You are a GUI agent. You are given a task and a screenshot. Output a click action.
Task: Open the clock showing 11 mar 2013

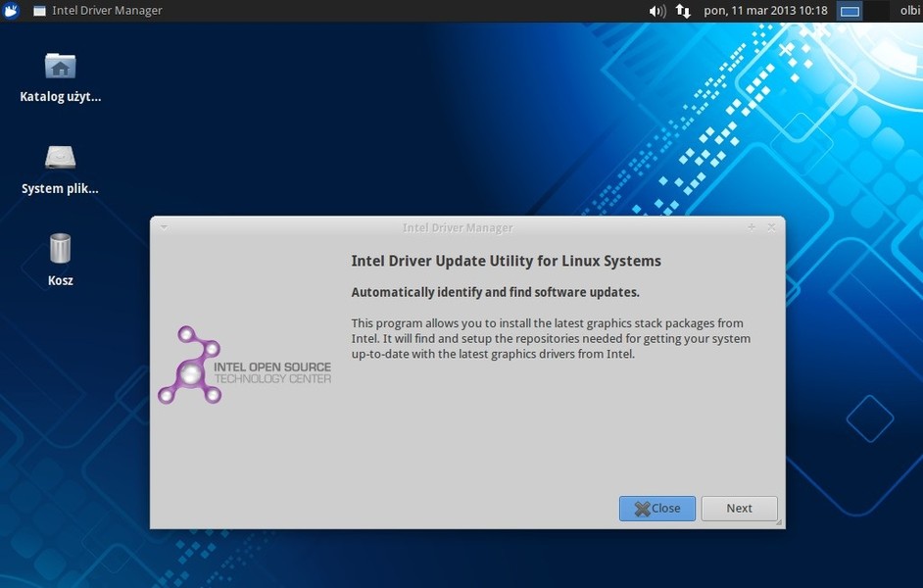point(765,11)
